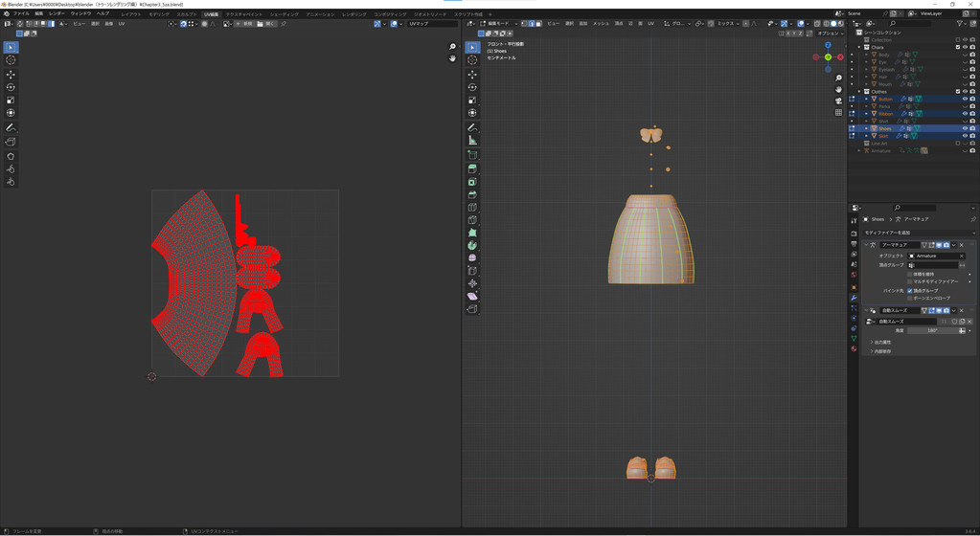This screenshot has width=980, height=536.
Task: Click the 開く image button in UV editor
Action: click(x=267, y=24)
